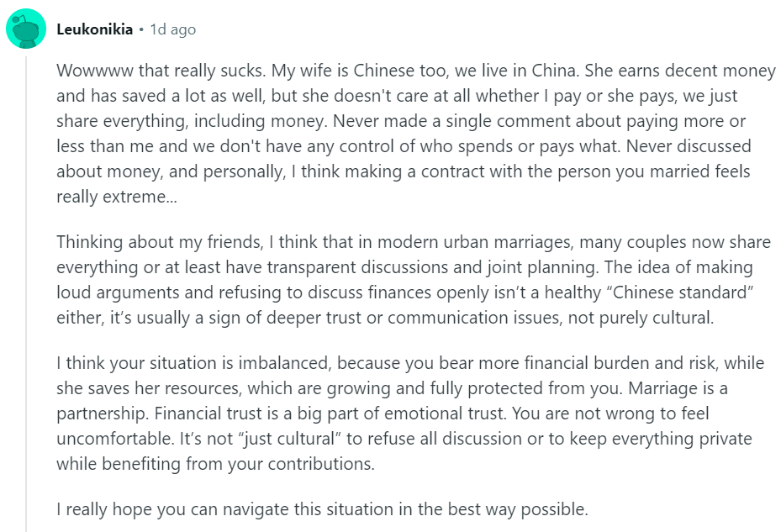Open Leukonikia's Snoo avatar
This screenshot has height=532, width=781.
tap(26, 29)
